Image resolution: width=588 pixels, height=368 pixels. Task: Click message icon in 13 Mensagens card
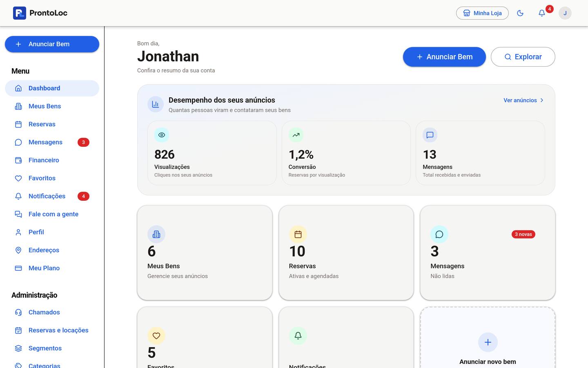click(x=430, y=135)
